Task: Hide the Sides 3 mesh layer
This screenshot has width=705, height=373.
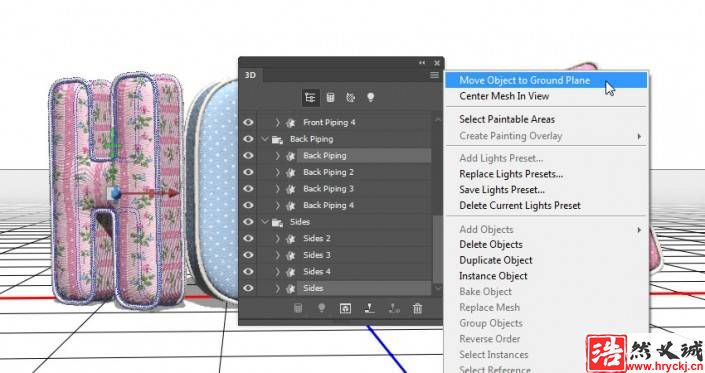Action: click(x=248, y=255)
